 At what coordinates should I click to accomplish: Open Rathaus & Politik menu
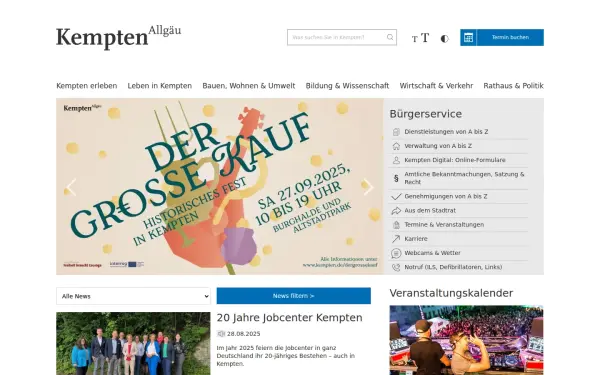point(513,86)
